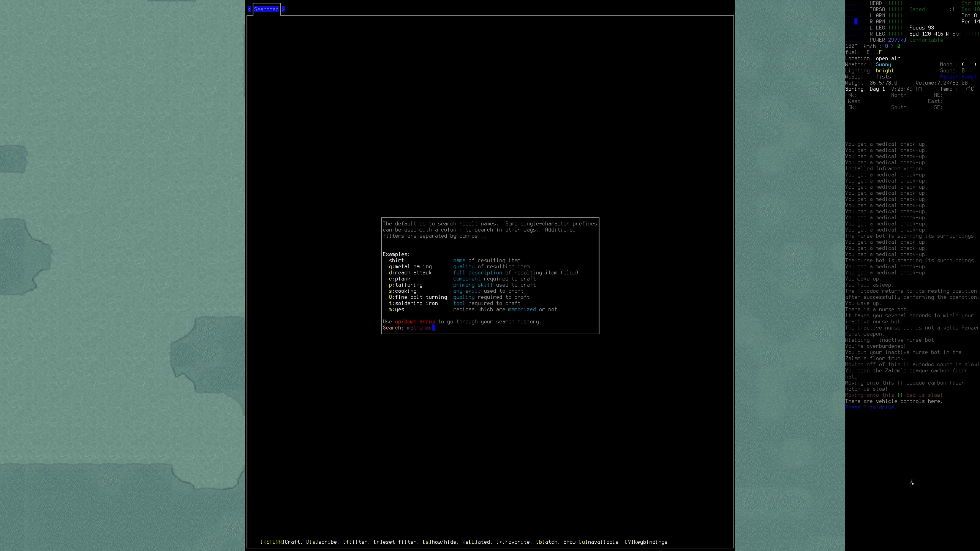Click the [*]Favorite option
This screenshot has width=980, height=551.
pyautogui.click(x=513, y=542)
